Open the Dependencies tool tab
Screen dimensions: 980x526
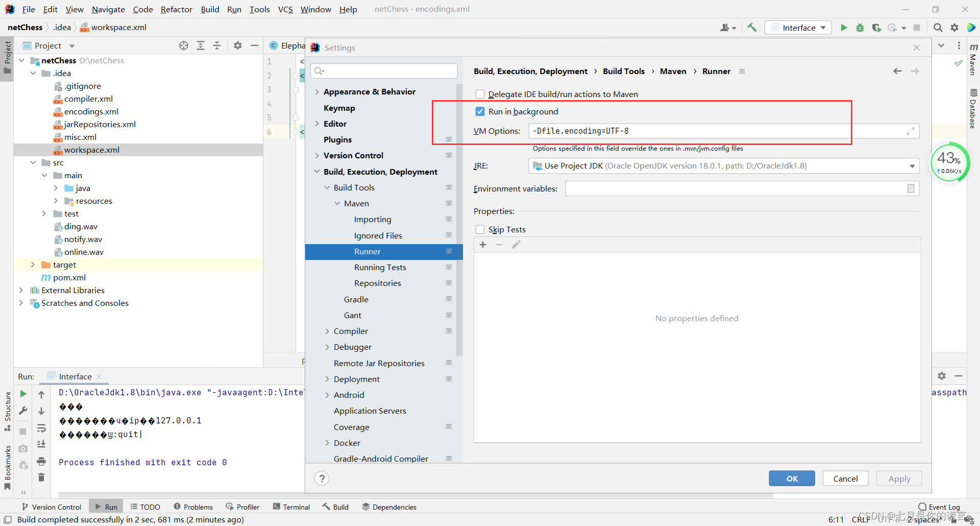389,507
